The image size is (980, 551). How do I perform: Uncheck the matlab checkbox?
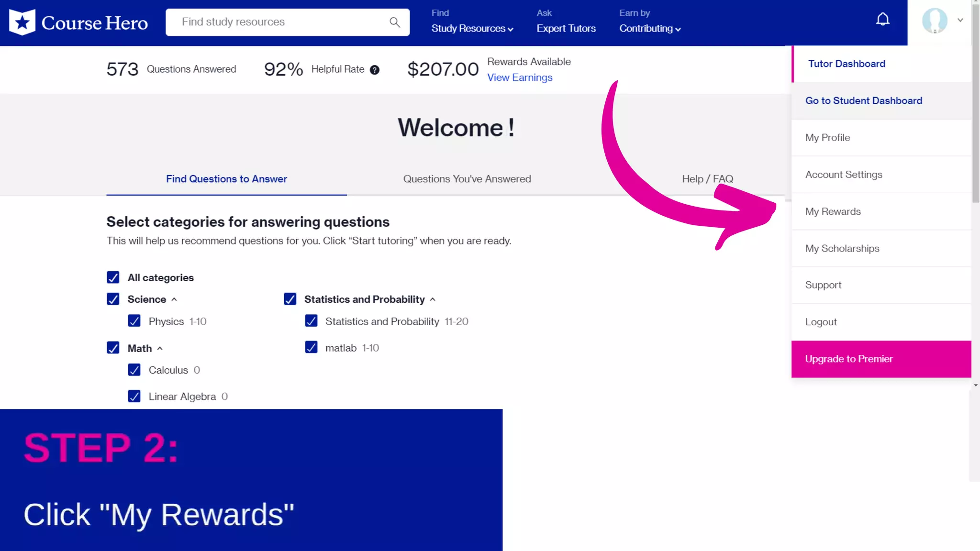(x=311, y=347)
